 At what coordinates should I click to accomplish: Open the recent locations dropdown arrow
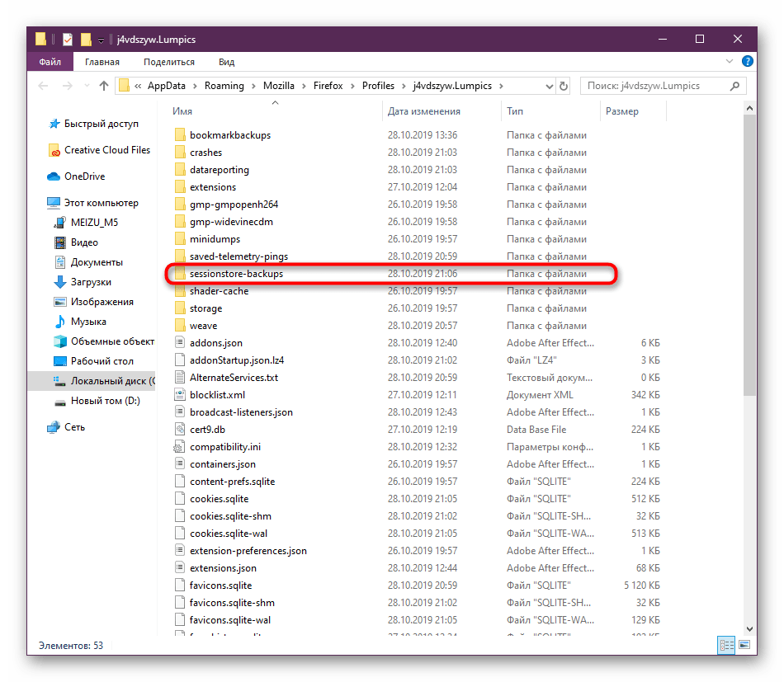pos(87,86)
